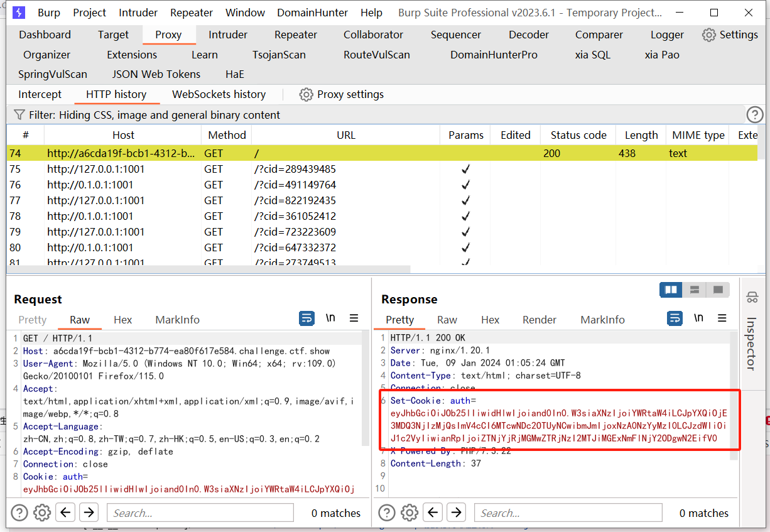Switch to the Sequencer tab
Screen dimensions: 770x532
coord(456,35)
